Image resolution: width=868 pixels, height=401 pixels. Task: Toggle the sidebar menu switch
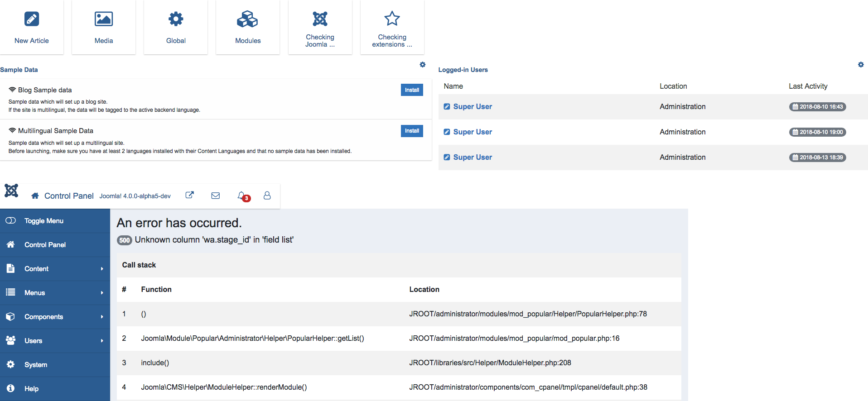10,220
